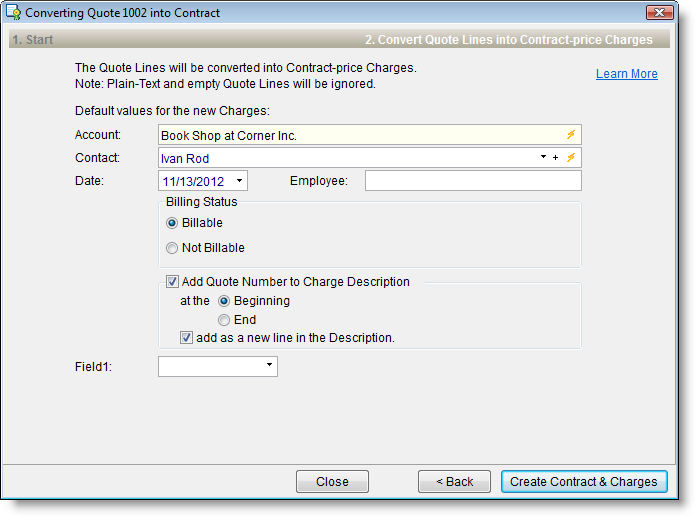This screenshot has height=516, width=695.
Task: Choose End for quote number position
Action: click(224, 320)
